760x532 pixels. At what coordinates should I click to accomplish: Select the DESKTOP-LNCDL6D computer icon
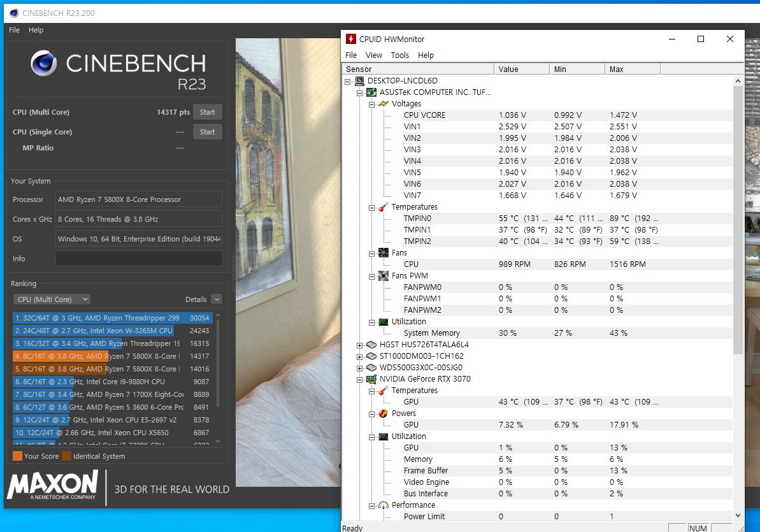(x=360, y=81)
